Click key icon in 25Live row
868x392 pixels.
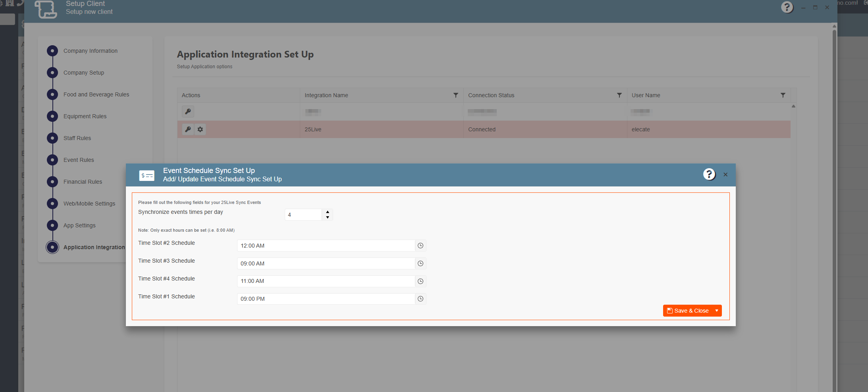pyautogui.click(x=188, y=129)
